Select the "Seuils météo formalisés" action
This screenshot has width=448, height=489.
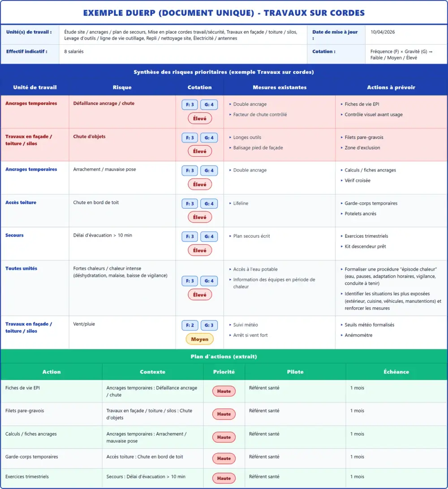tap(370, 325)
